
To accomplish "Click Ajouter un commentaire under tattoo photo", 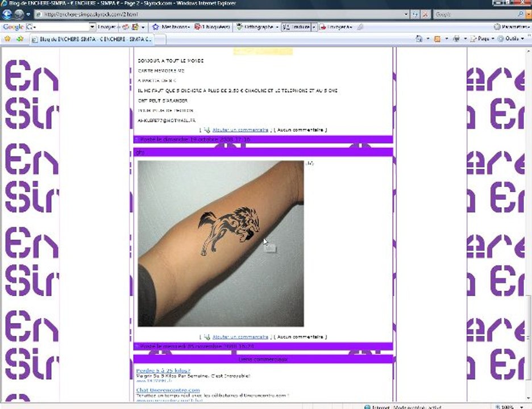I will tap(240, 337).
